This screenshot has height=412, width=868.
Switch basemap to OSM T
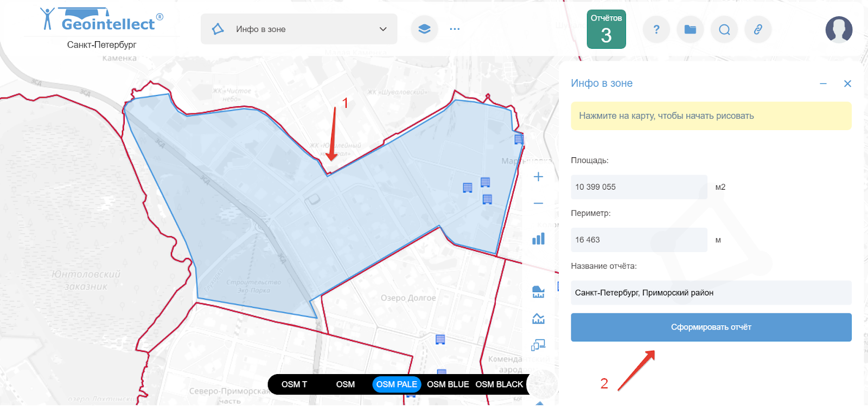coord(294,384)
